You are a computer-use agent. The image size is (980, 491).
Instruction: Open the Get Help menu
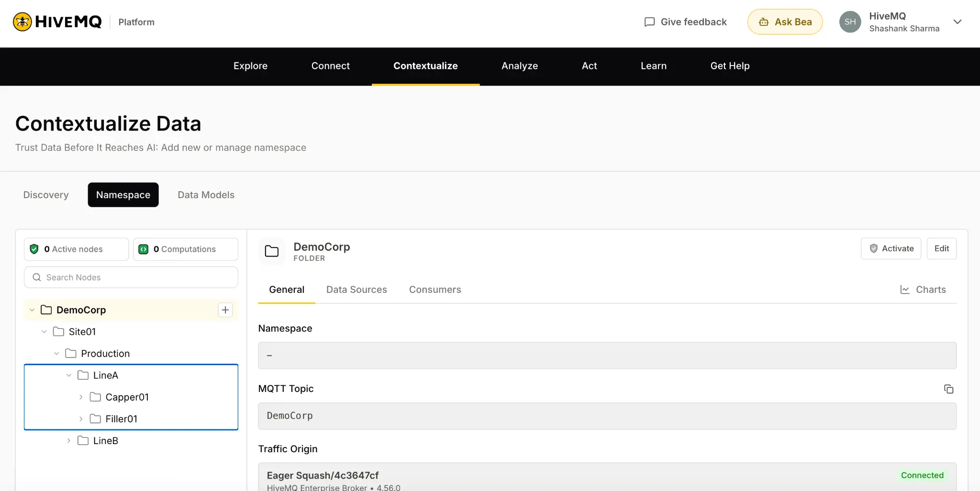(x=730, y=66)
